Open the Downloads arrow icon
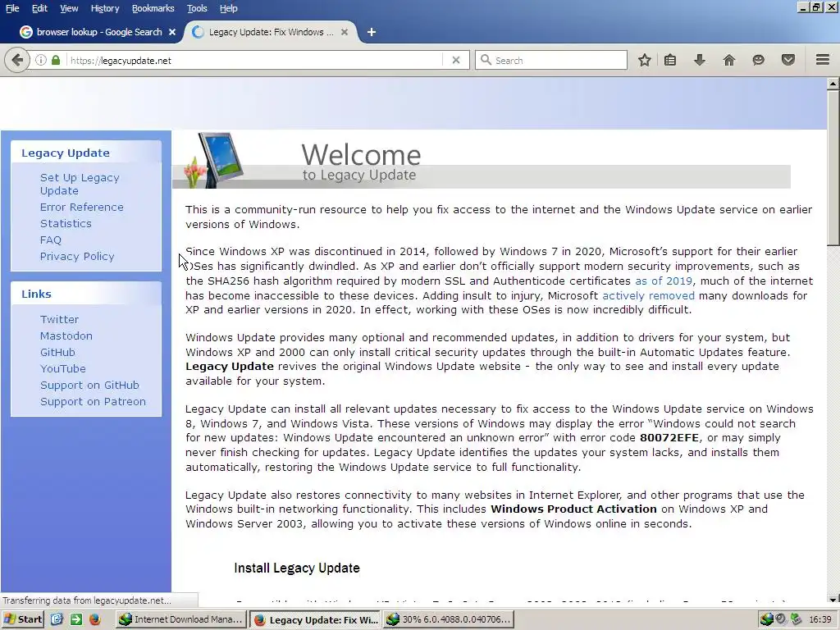The image size is (840, 630). pyautogui.click(x=699, y=60)
